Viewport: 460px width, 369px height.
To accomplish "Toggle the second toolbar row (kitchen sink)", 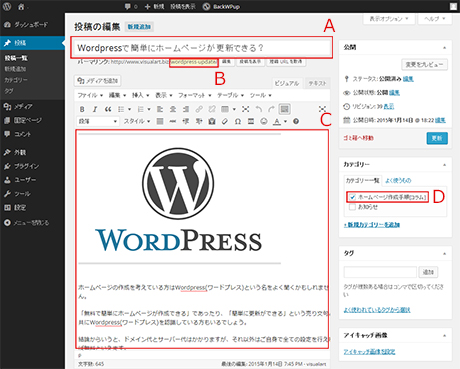I will click(284, 109).
